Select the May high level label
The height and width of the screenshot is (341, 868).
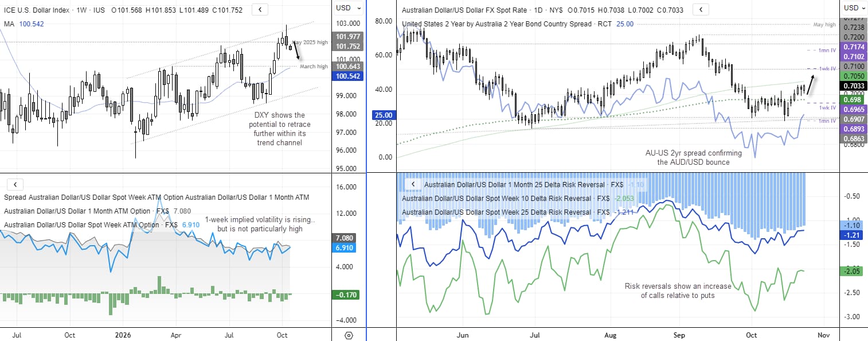click(825, 25)
